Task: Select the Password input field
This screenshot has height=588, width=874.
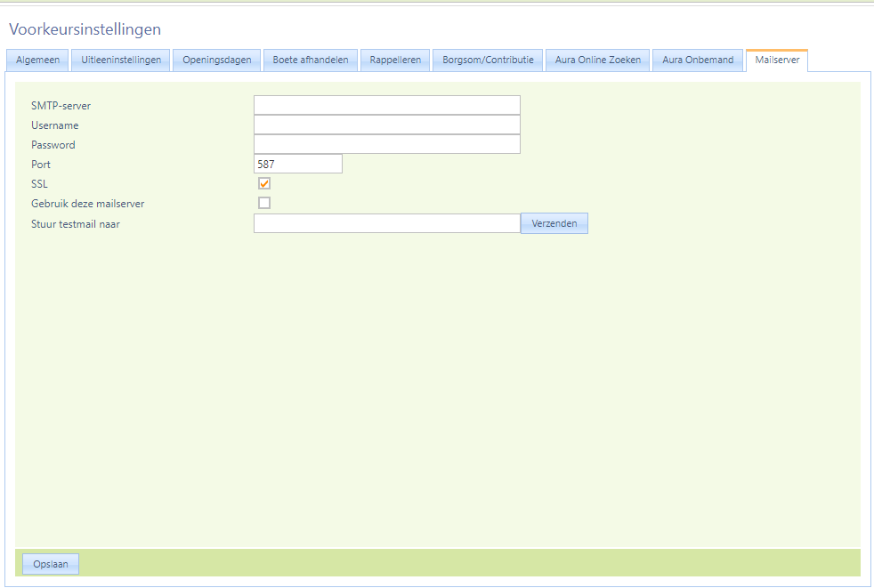Action: click(386, 145)
